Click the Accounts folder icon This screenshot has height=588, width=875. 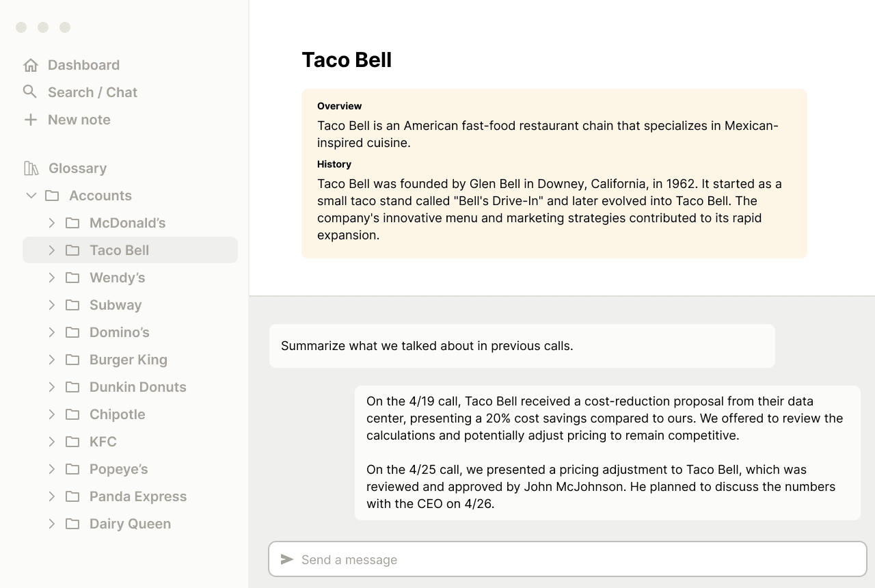52,196
